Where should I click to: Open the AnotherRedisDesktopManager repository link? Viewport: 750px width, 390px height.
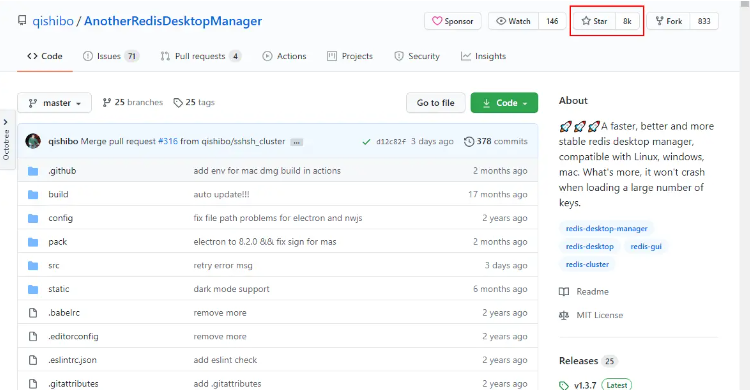(x=173, y=21)
